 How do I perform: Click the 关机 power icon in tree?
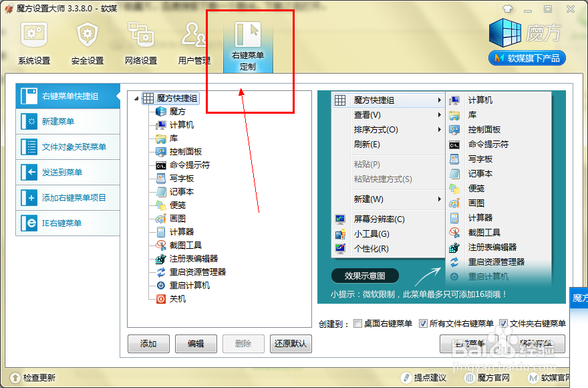[161, 299]
